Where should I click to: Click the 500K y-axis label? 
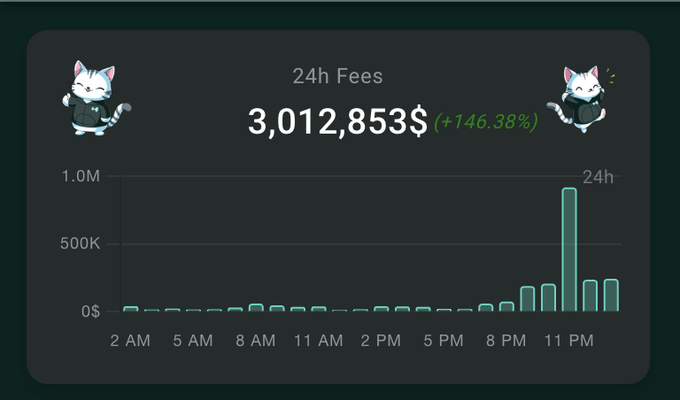[x=80, y=243]
